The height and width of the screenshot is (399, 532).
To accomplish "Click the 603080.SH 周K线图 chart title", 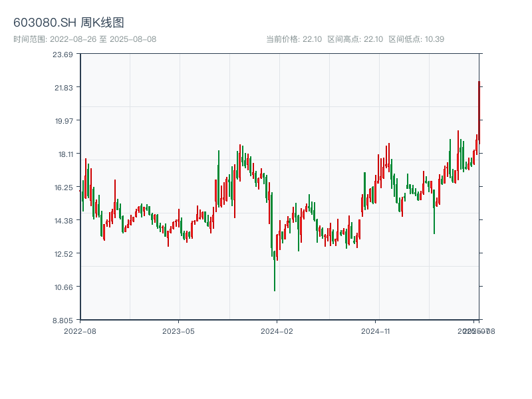I will (68, 23).
